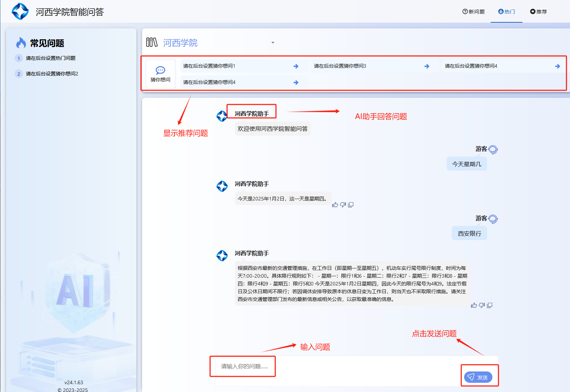The height and width of the screenshot is (392, 570).
Task: Copy the 星期四 date answer
Action: (x=351, y=205)
